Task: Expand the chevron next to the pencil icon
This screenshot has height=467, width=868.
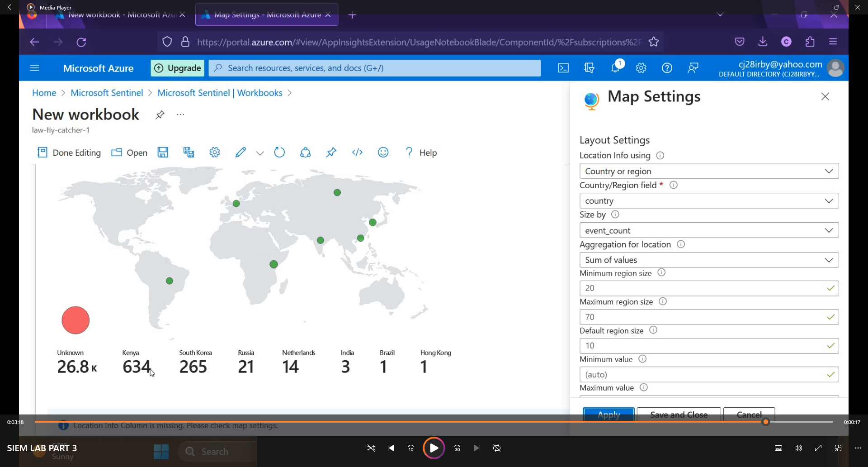Action: (x=260, y=153)
